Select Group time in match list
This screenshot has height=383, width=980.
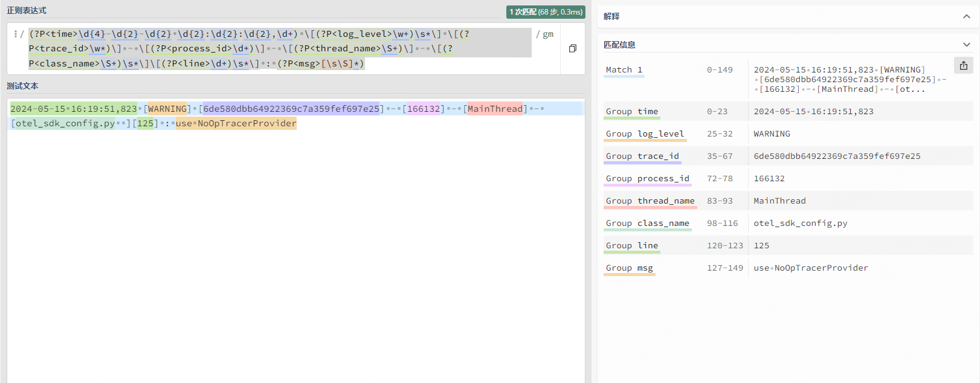[631, 112]
